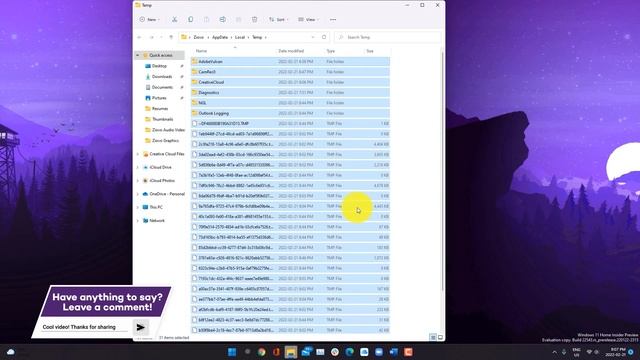
Task: Open the Windows Start menu
Action: [232, 352]
